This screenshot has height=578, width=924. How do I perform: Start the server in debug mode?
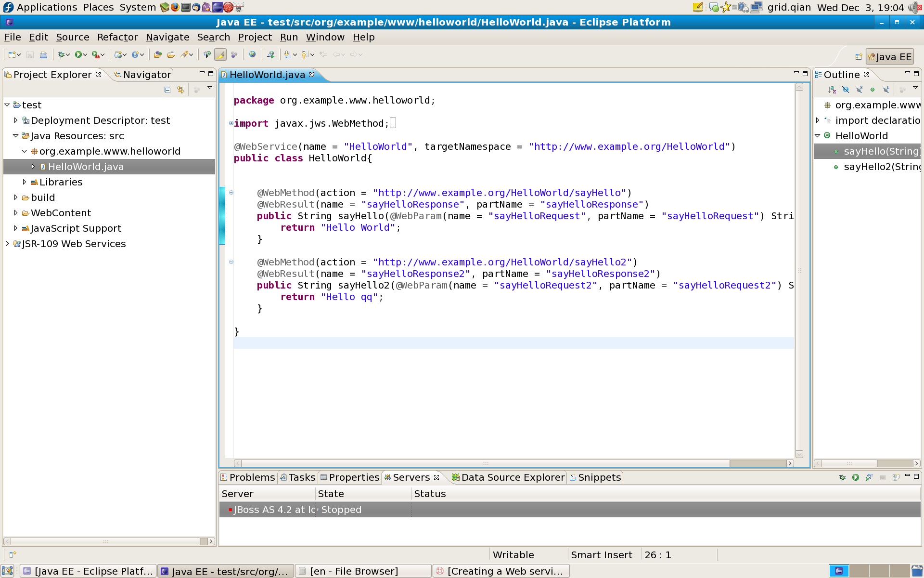pyautogui.click(x=842, y=477)
